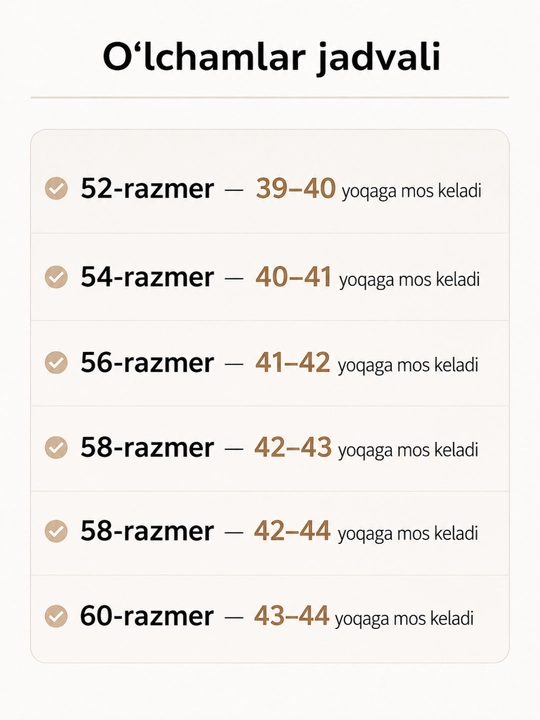Click the O'lchamlar jadvali heading
This screenshot has width=540, height=720.
click(271, 57)
